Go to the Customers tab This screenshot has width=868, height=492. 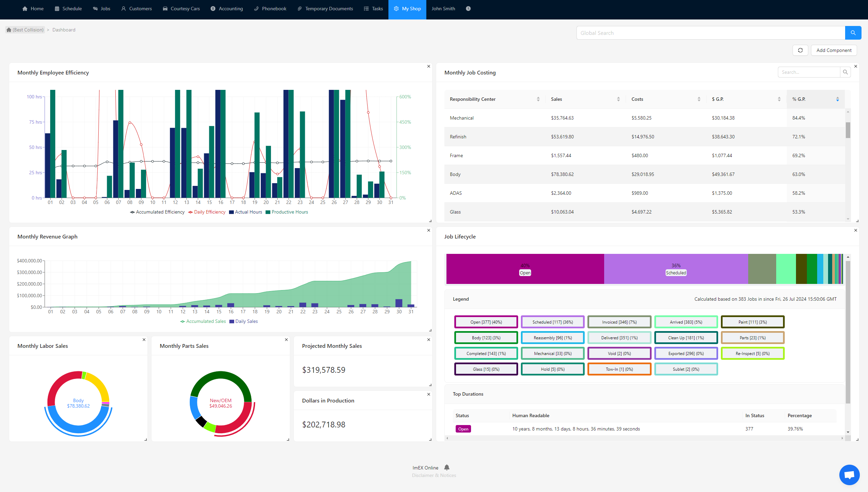click(x=136, y=9)
